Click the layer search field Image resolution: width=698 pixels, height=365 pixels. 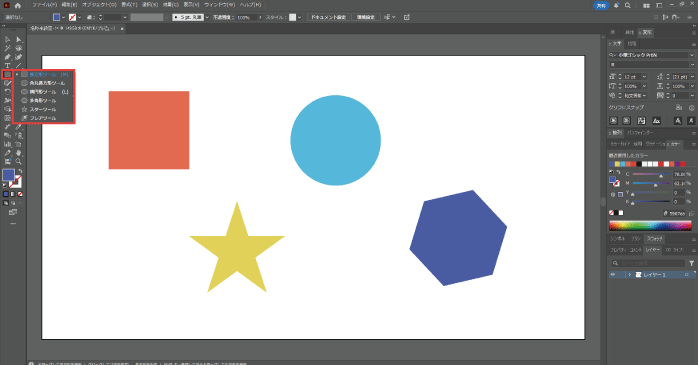click(648, 263)
